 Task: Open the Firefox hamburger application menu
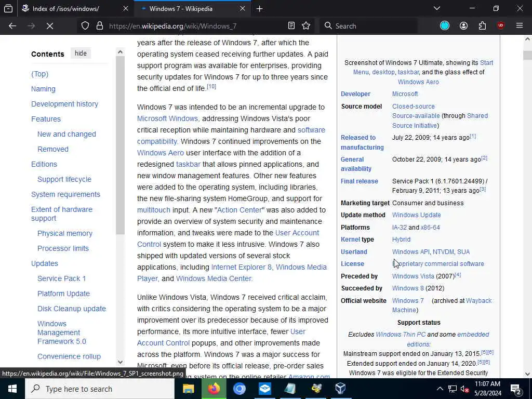pyautogui.click(x=520, y=26)
